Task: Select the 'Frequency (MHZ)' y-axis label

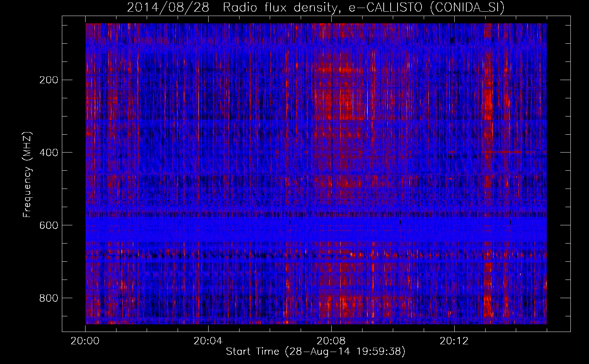Action: click(27, 174)
